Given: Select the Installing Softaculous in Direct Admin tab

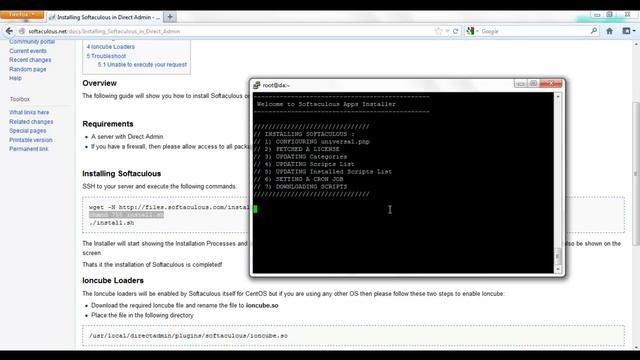Looking at the screenshot, I should pyautogui.click(x=104, y=17).
